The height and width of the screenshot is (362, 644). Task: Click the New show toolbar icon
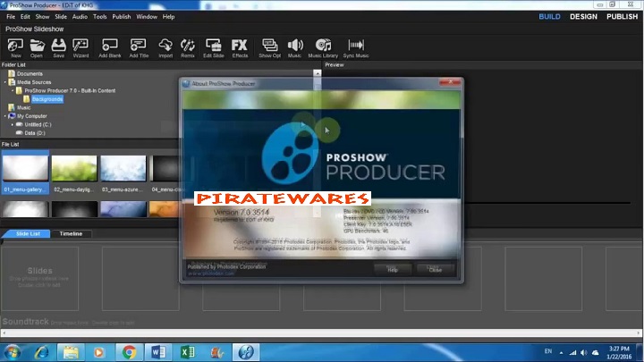(x=15, y=48)
